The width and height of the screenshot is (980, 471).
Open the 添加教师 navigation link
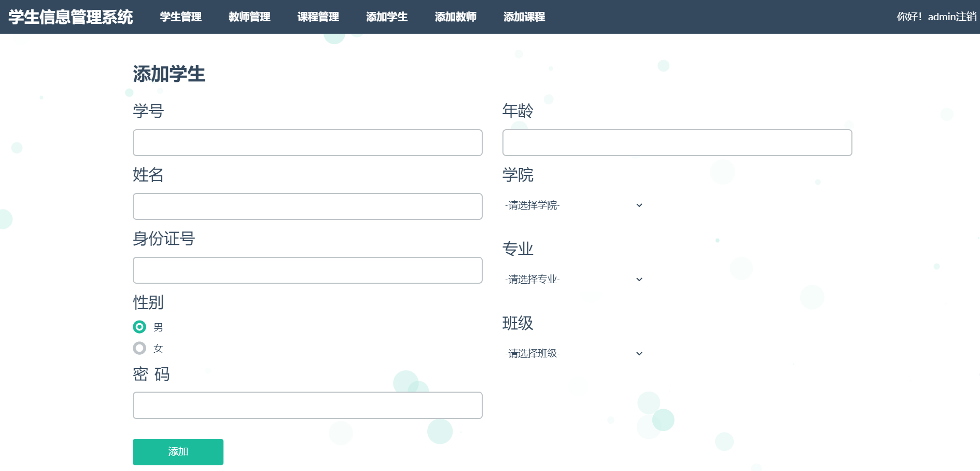(x=455, y=17)
